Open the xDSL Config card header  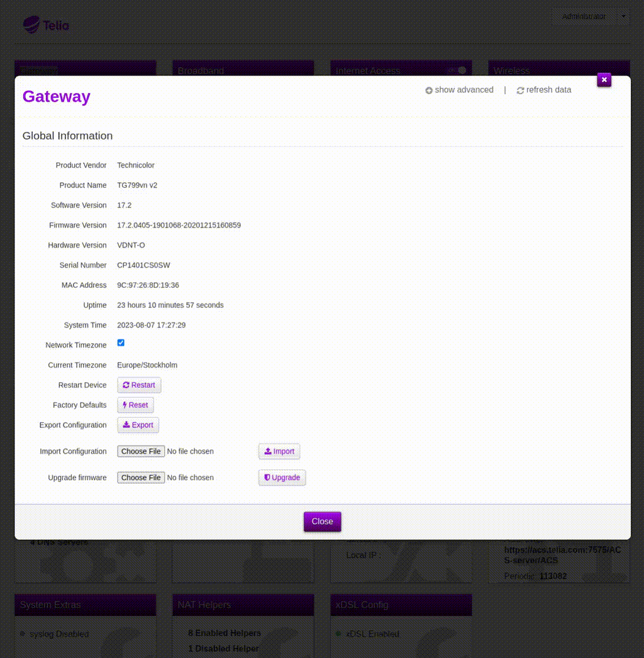point(362,605)
